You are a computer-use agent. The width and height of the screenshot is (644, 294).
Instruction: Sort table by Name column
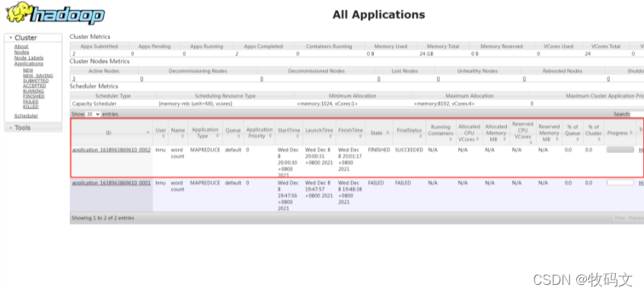click(x=178, y=133)
